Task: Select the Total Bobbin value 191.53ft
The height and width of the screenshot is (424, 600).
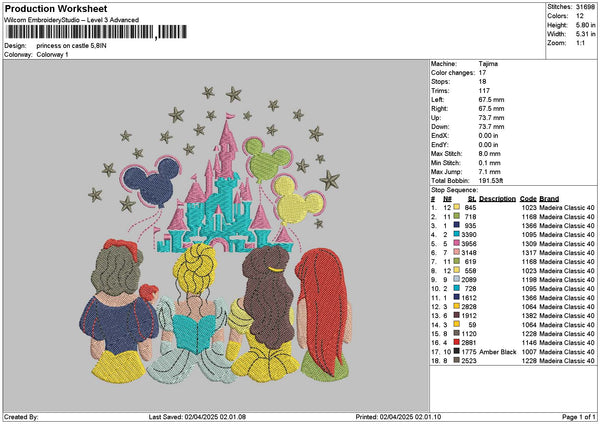Action: pyautogui.click(x=491, y=181)
